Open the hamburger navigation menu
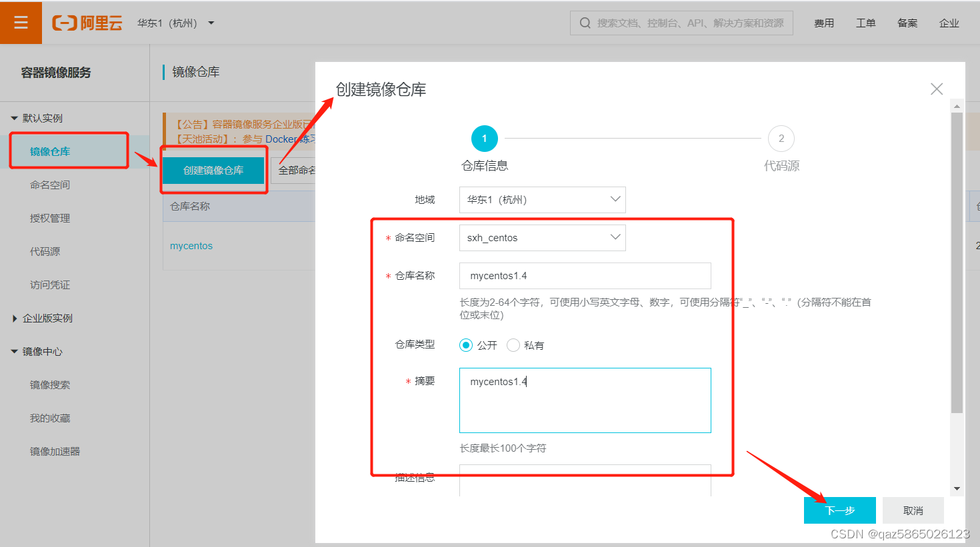This screenshot has width=980, height=547. point(21,22)
